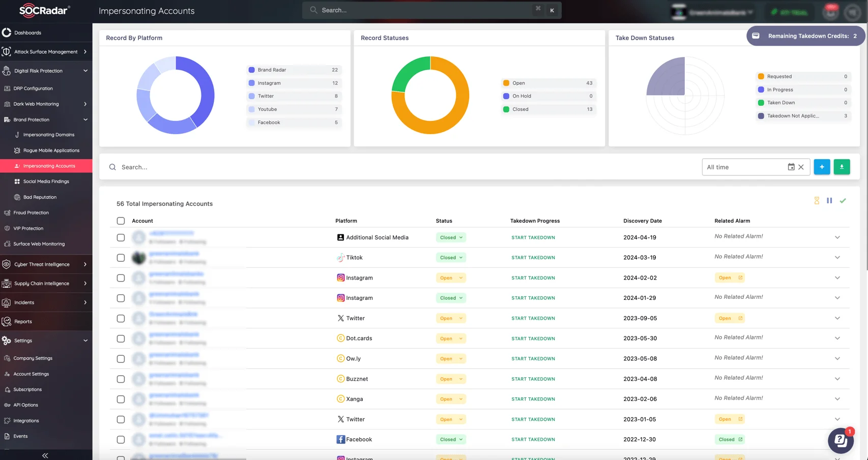The height and width of the screenshot is (460, 868).
Task: Click Remaining Takedown Credits badge
Action: point(806,36)
